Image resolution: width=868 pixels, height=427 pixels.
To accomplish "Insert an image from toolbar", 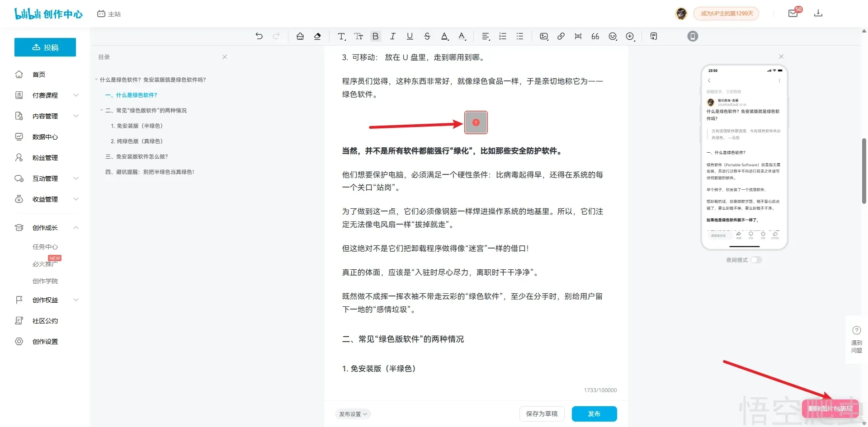I will tap(544, 36).
